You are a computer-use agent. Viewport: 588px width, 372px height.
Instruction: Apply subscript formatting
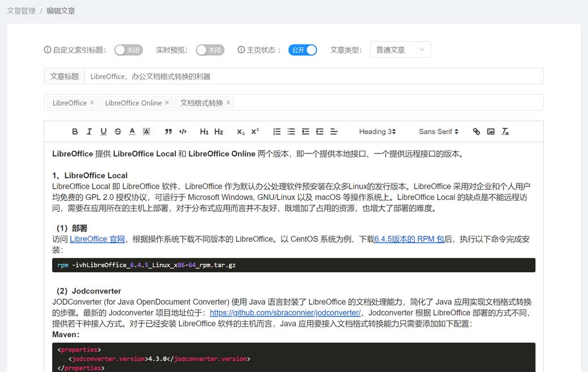[x=240, y=131]
